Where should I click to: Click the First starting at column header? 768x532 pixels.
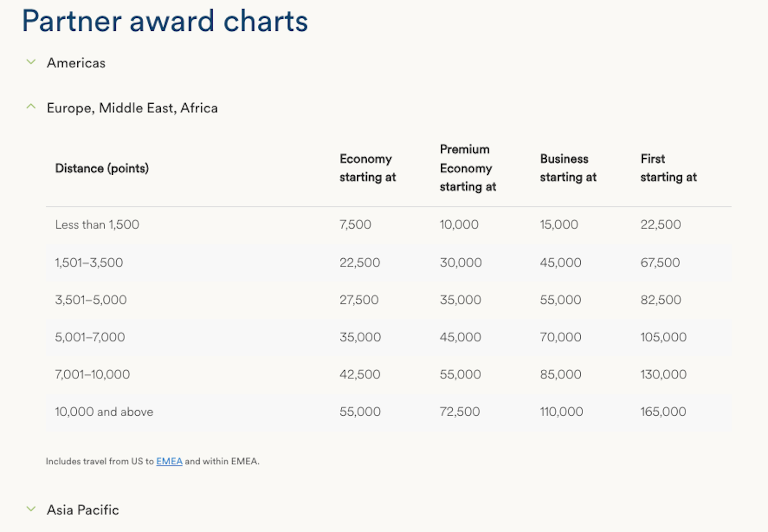point(668,168)
